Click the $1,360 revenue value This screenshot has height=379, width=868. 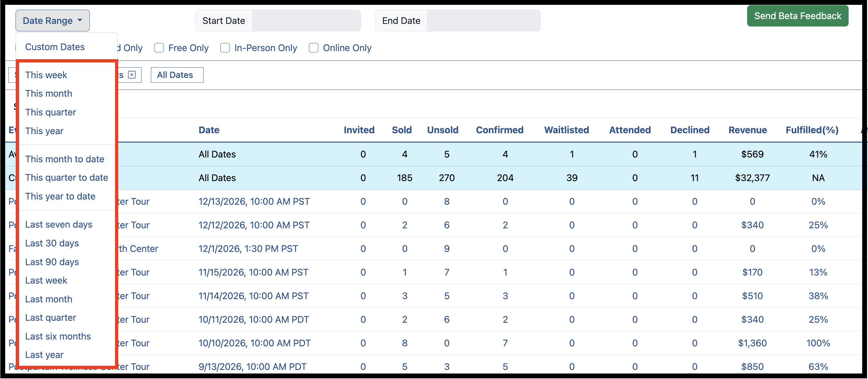752,343
